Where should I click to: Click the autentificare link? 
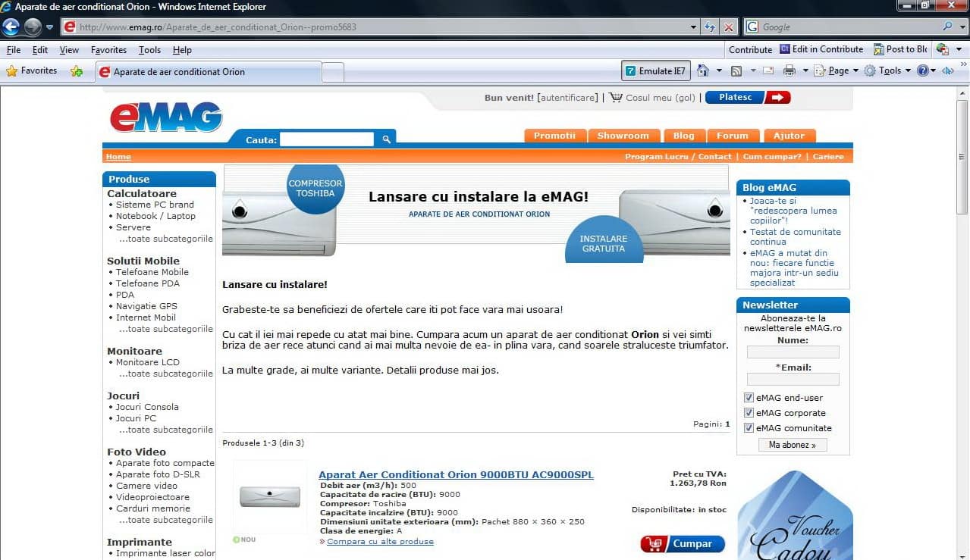(x=567, y=98)
